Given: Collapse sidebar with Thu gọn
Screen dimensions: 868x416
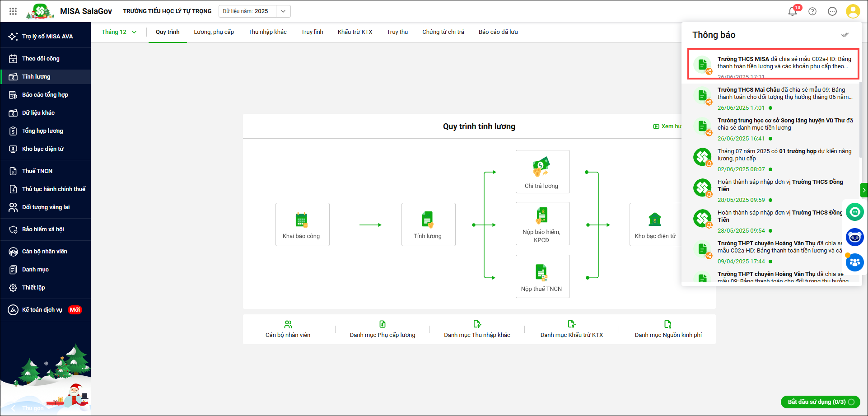Looking at the screenshot, I should point(27,408).
